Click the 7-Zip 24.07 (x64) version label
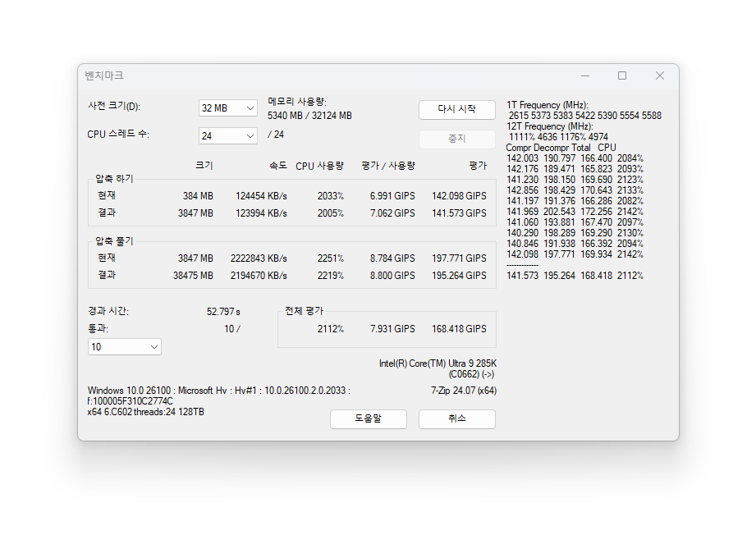The image size is (756, 544). tap(463, 391)
